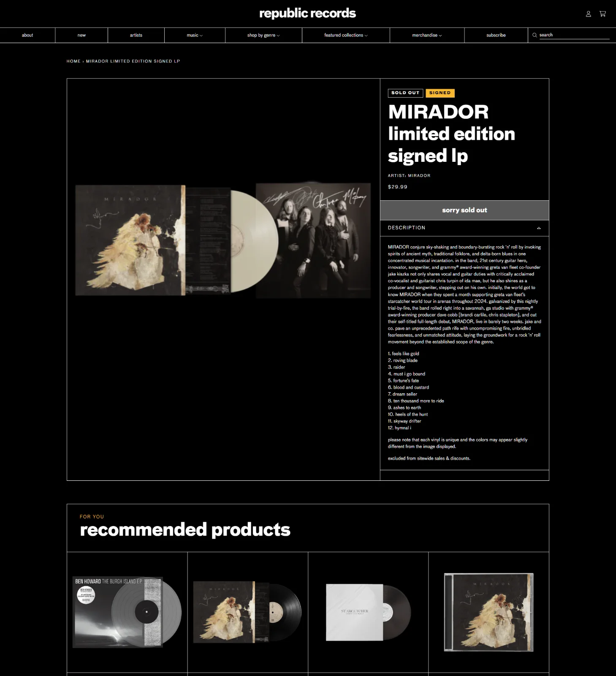
Task: Click track '12. hymnal i'
Action: pos(399,428)
